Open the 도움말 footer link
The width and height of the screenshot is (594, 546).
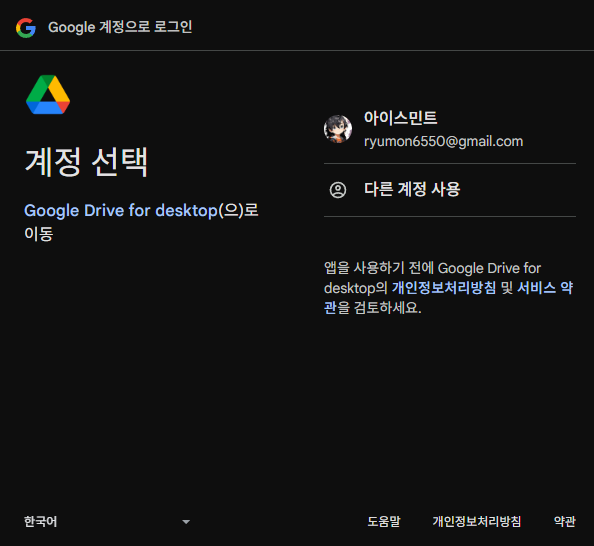384,521
